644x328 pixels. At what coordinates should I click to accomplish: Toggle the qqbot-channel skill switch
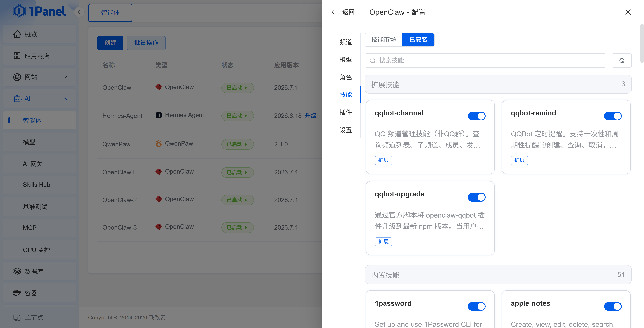(476, 116)
